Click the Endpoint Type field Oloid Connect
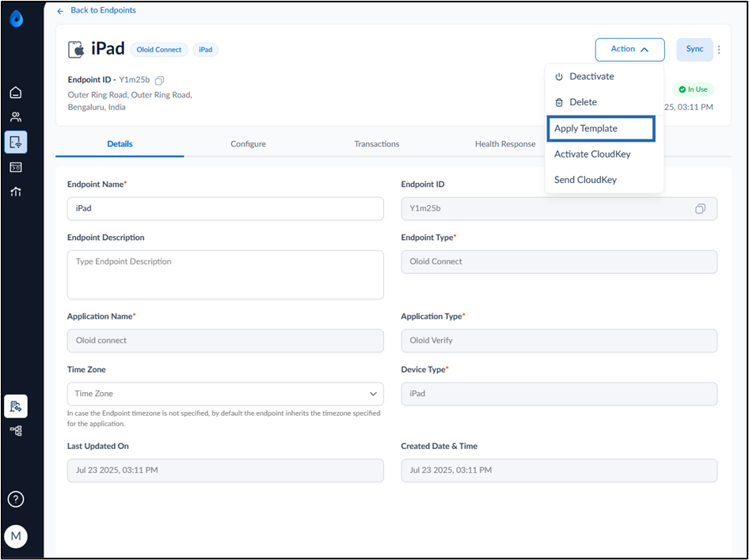749x560 pixels. tap(559, 262)
